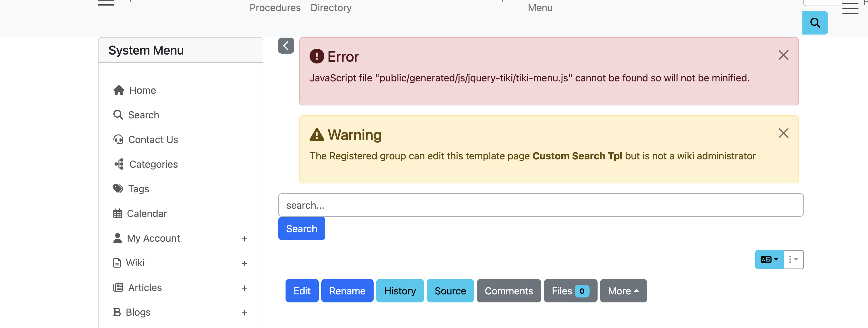The width and height of the screenshot is (868, 328).
Task: Open Wiki menu item
Action: click(135, 263)
